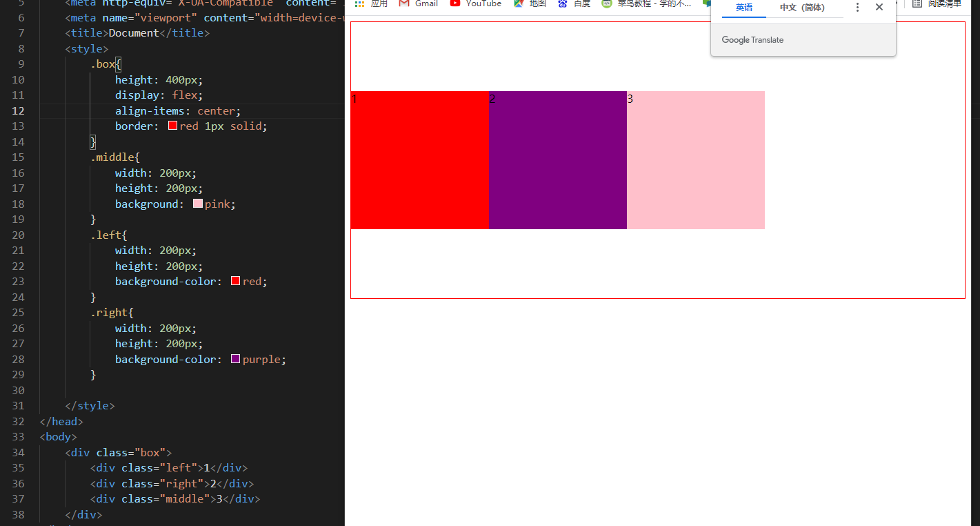
Task: Click the .middle selector text
Action: (112, 157)
